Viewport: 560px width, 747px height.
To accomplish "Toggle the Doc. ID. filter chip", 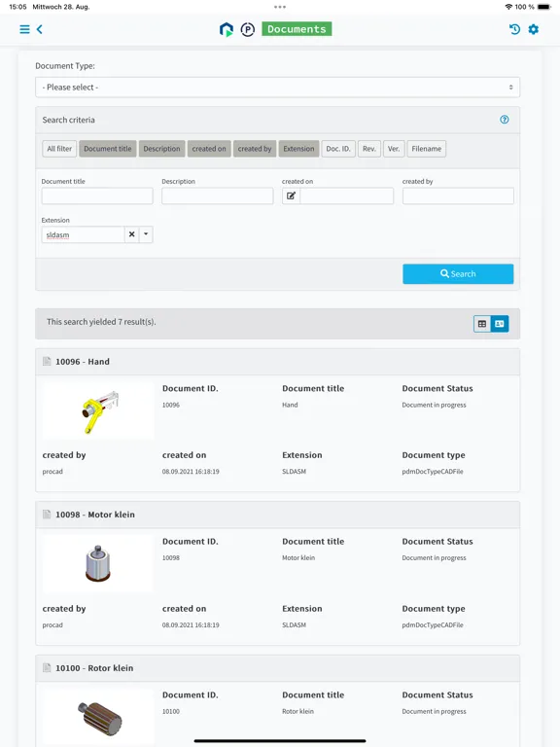I will pos(338,149).
